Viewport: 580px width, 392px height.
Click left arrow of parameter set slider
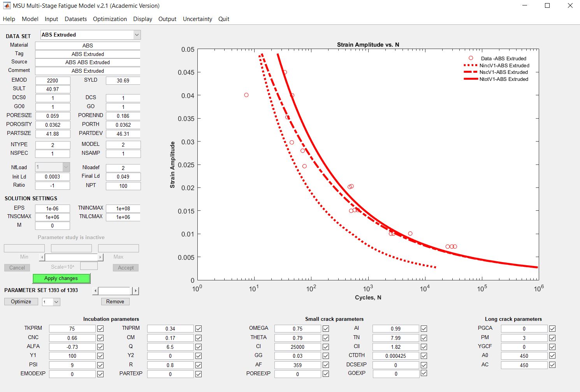pyautogui.click(x=95, y=291)
